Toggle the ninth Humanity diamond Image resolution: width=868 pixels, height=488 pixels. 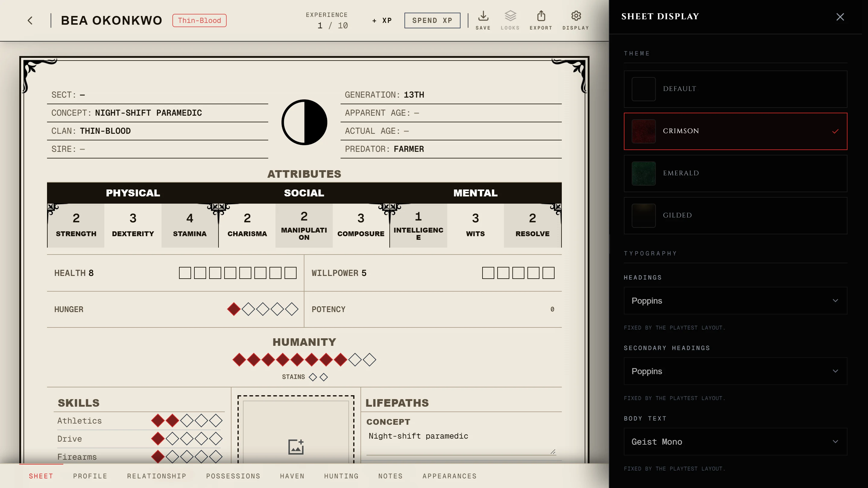(x=355, y=360)
